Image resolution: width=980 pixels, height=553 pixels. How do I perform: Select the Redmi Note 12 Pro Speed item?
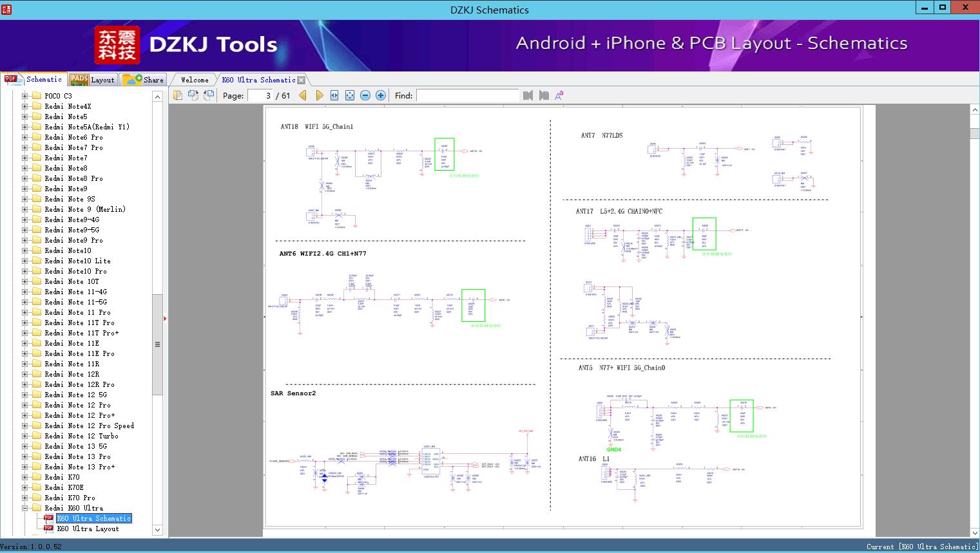tap(90, 426)
